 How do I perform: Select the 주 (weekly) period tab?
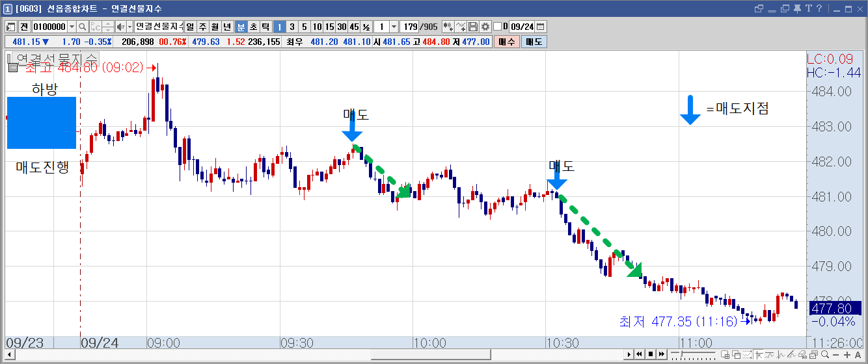point(202,27)
